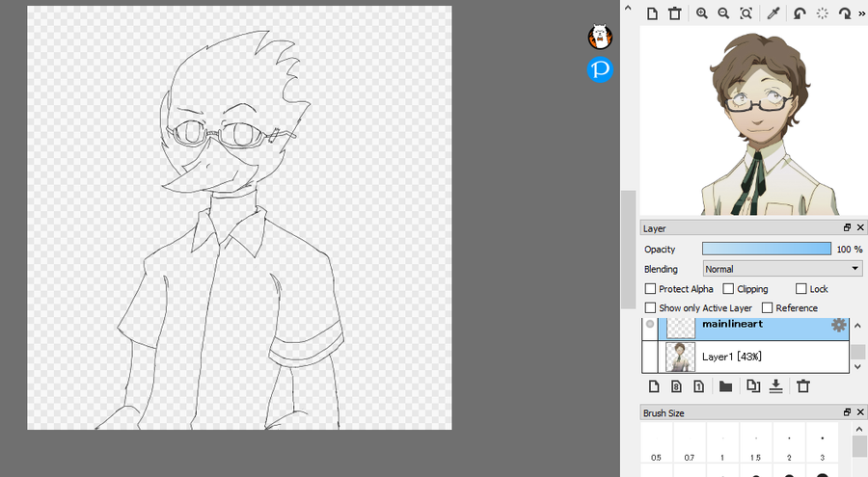Screen dimensions: 868x477
Task: Select the eyedropper in reference toolbar
Action: (x=773, y=13)
